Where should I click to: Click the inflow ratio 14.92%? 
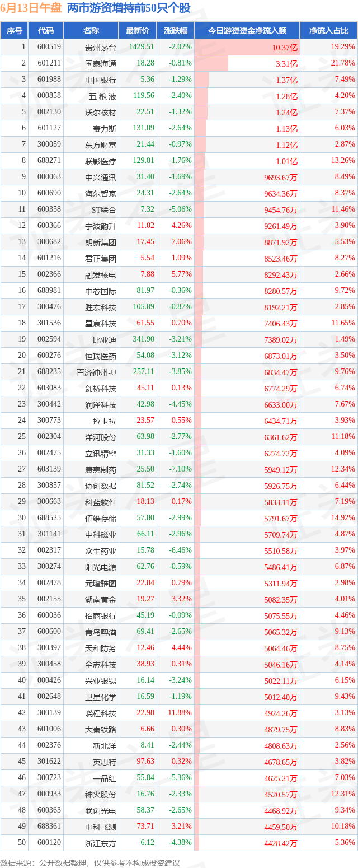click(343, 518)
